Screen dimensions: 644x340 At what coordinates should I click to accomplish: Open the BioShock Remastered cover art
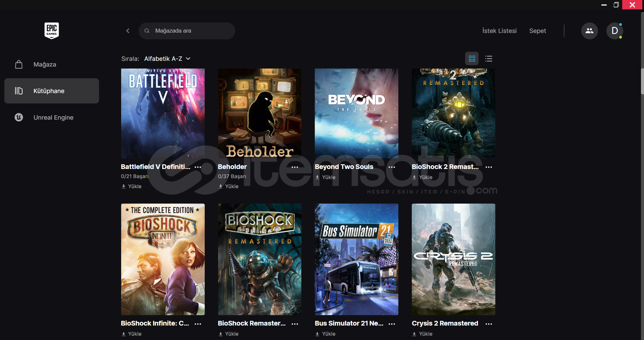[x=260, y=259]
